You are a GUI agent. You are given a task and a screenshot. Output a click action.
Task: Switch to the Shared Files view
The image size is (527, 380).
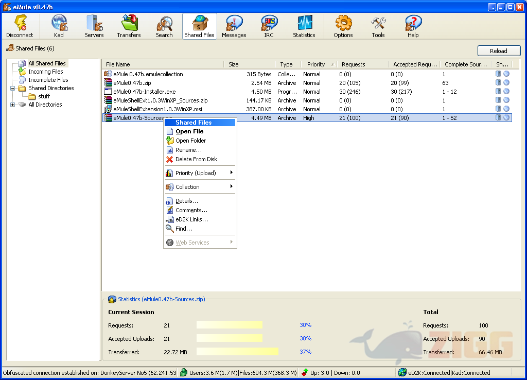click(x=199, y=26)
